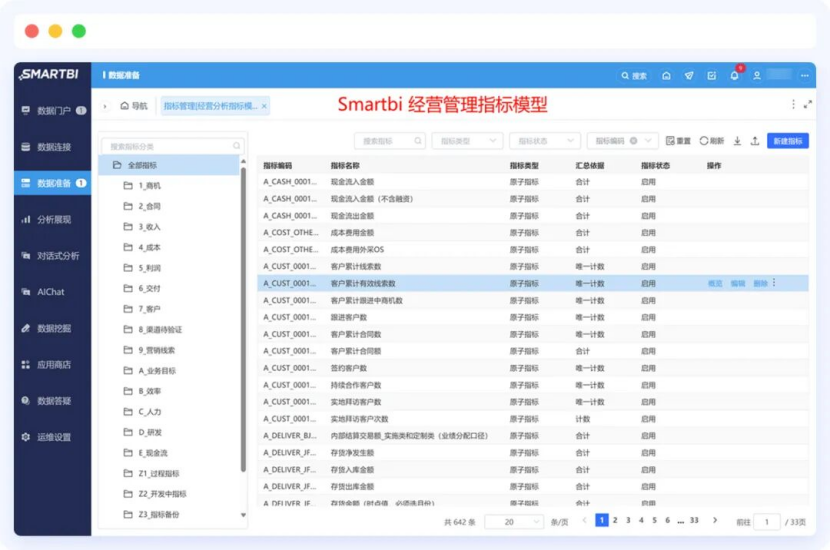Click the home icon in top bar
Viewport: 830px width, 550px height.
click(666, 75)
